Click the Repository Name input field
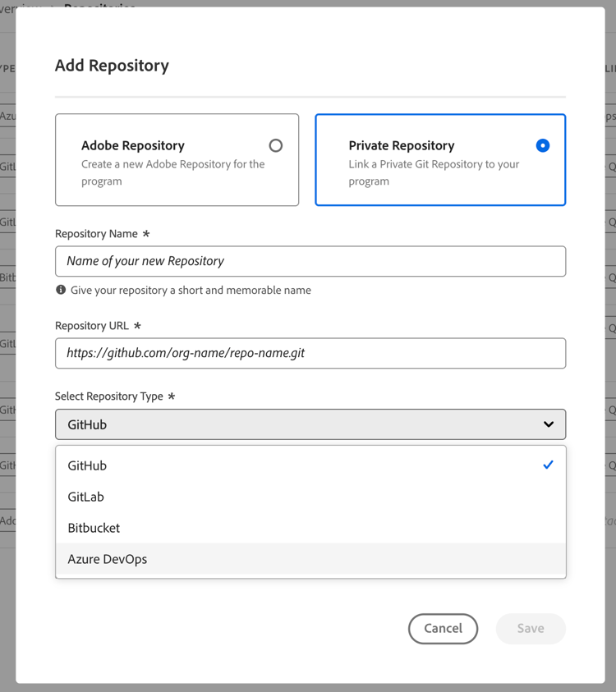Viewport: 616px width, 692px height. pos(310,261)
